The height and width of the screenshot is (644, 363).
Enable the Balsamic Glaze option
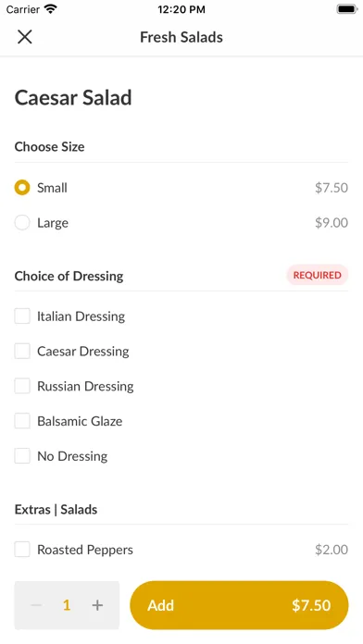[22, 421]
